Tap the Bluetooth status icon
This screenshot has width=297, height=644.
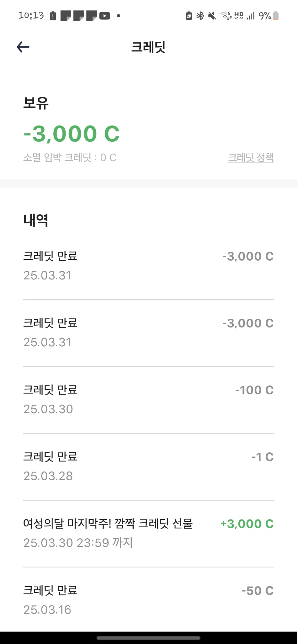200,16
